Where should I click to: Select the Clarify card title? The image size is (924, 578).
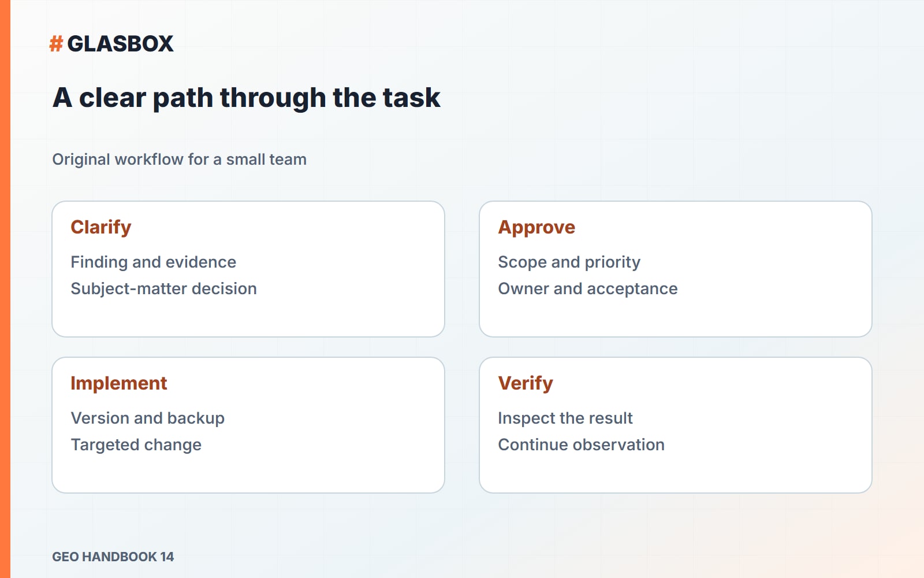(101, 227)
